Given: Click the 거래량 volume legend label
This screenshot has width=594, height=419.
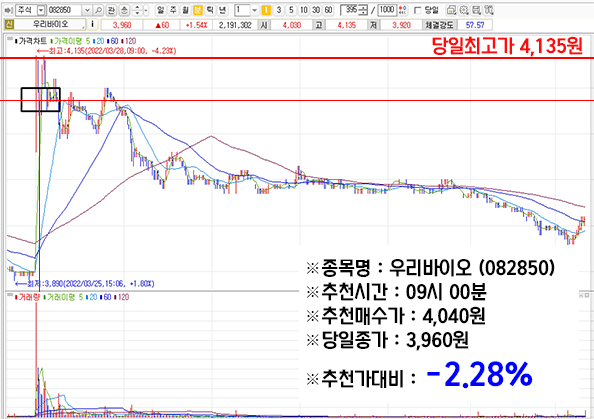Looking at the screenshot, I should pos(27,297).
